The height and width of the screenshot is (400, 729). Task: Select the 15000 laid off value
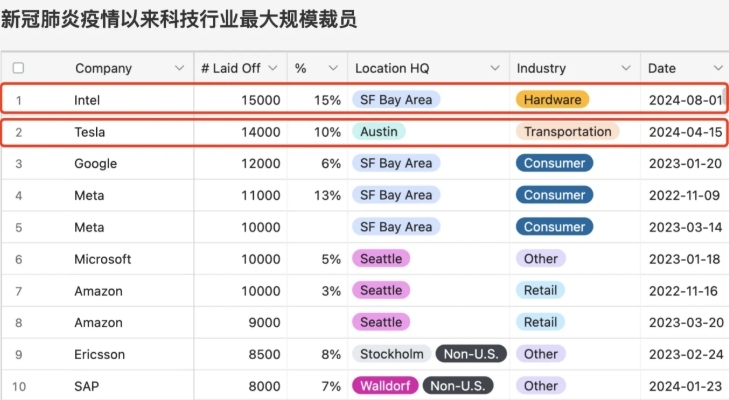(261, 100)
